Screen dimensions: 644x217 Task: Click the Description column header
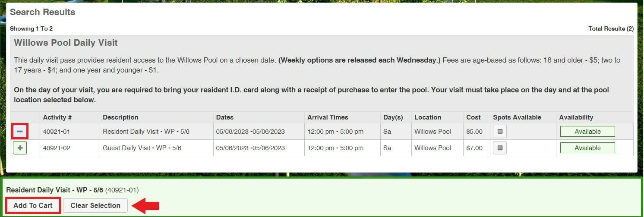(x=120, y=117)
